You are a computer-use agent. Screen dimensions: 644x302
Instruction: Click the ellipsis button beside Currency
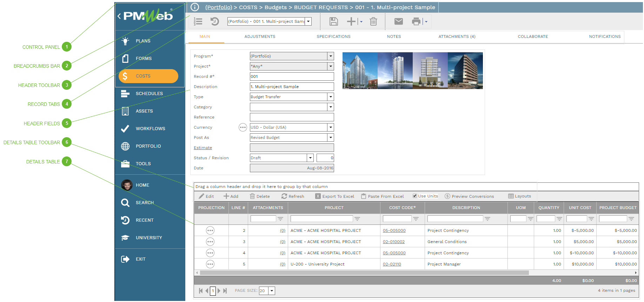click(243, 127)
